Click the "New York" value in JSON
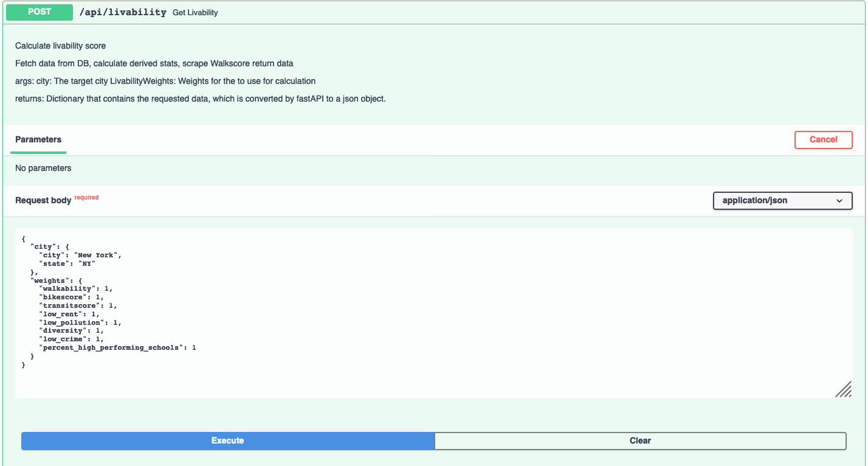The height and width of the screenshot is (466, 868). 96,255
